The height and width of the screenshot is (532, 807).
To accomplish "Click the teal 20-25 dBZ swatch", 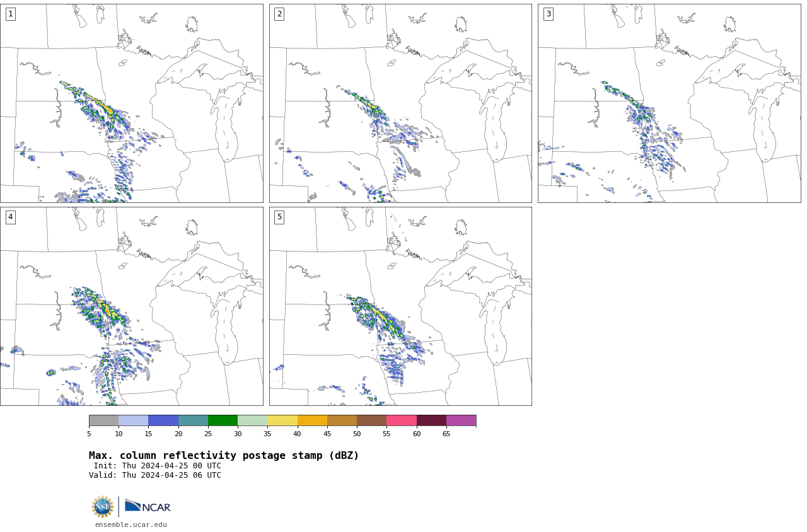I will click(x=193, y=420).
